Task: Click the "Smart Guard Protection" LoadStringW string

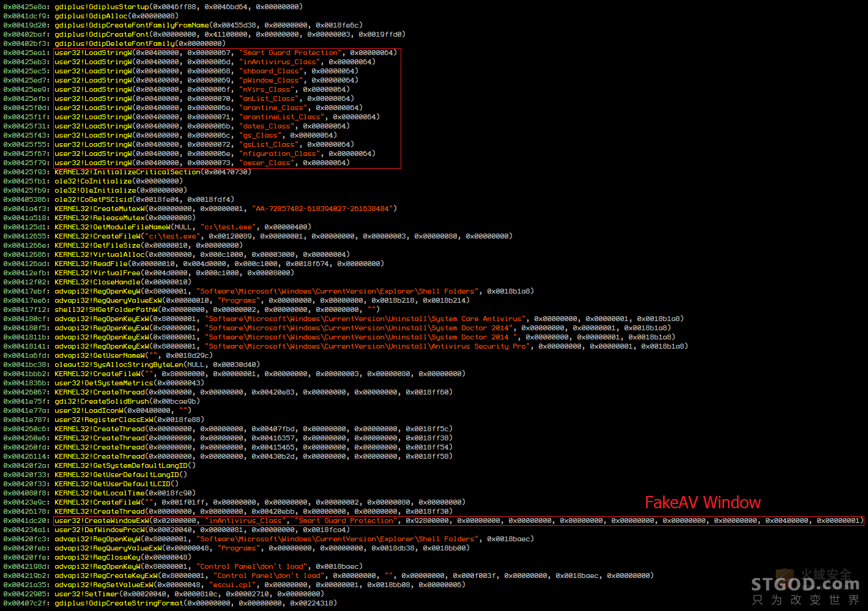Action: [x=289, y=53]
